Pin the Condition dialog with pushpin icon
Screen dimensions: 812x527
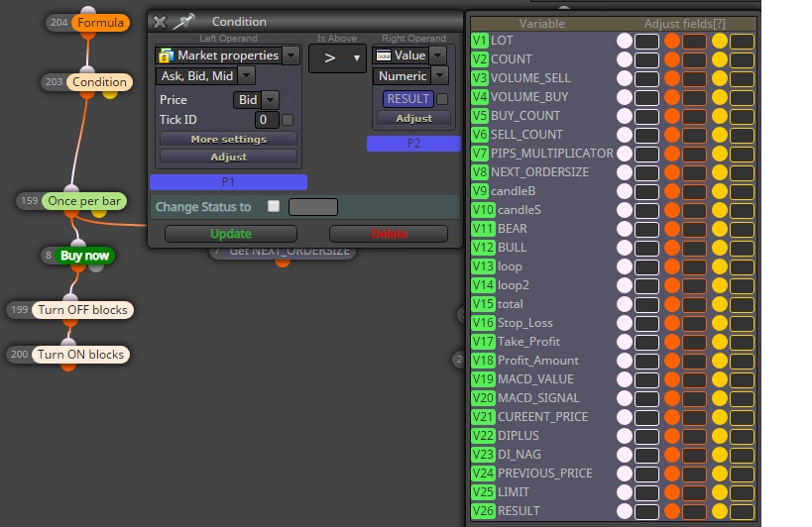[183, 22]
